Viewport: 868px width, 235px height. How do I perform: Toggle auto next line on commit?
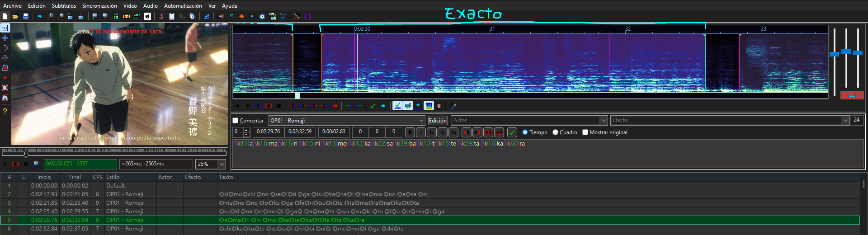408,106
